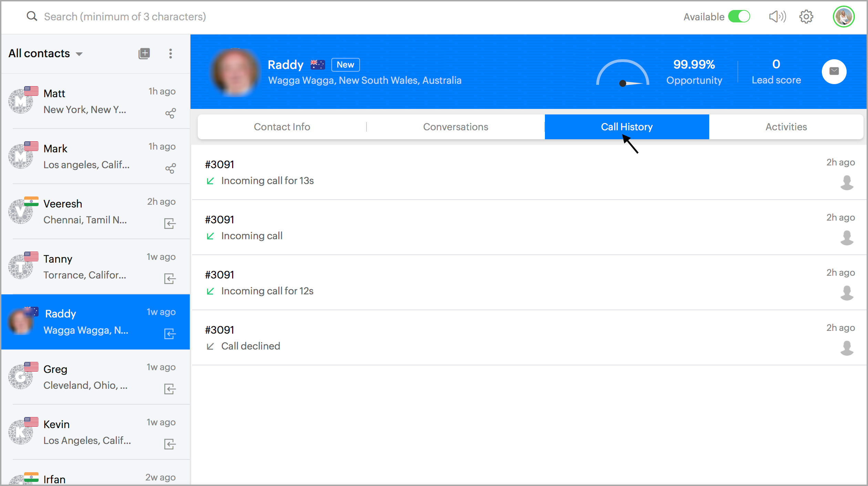Image resolution: width=868 pixels, height=486 pixels.
Task: Click the incoming arrow icon on Veeresh's row
Action: (170, 223)
